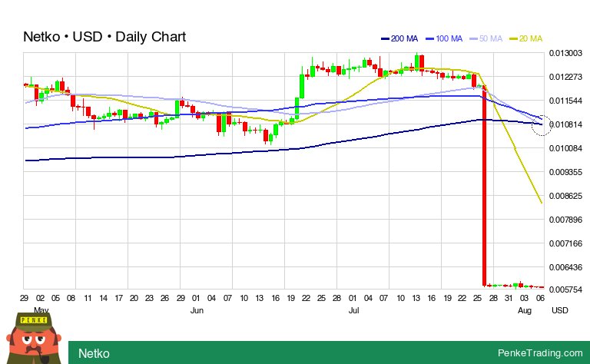Click the Netko label in green footer
The height and width of the screenshot is (364, 590).
point(94,353)
